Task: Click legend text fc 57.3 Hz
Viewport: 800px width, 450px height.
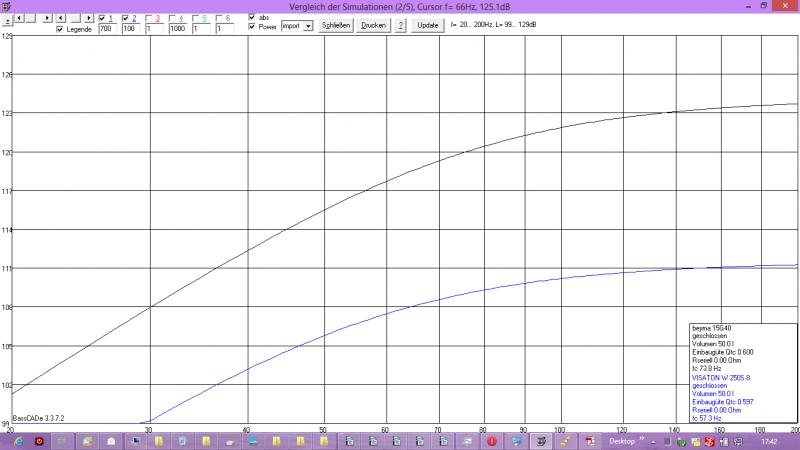Action: tap(707, 418)
